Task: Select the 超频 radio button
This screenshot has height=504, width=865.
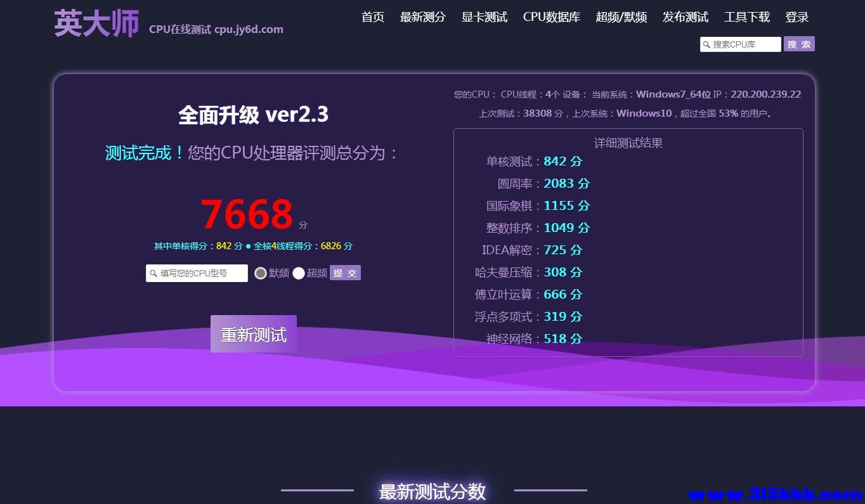Action: click(299, 273)
